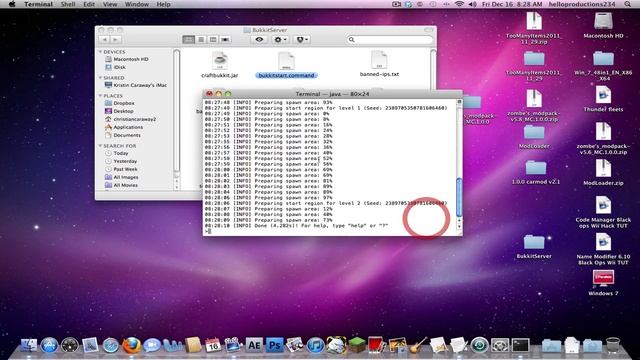The image size is (640, 360).
Task: Open the Apple menu
Action: (x=12, y=4)
